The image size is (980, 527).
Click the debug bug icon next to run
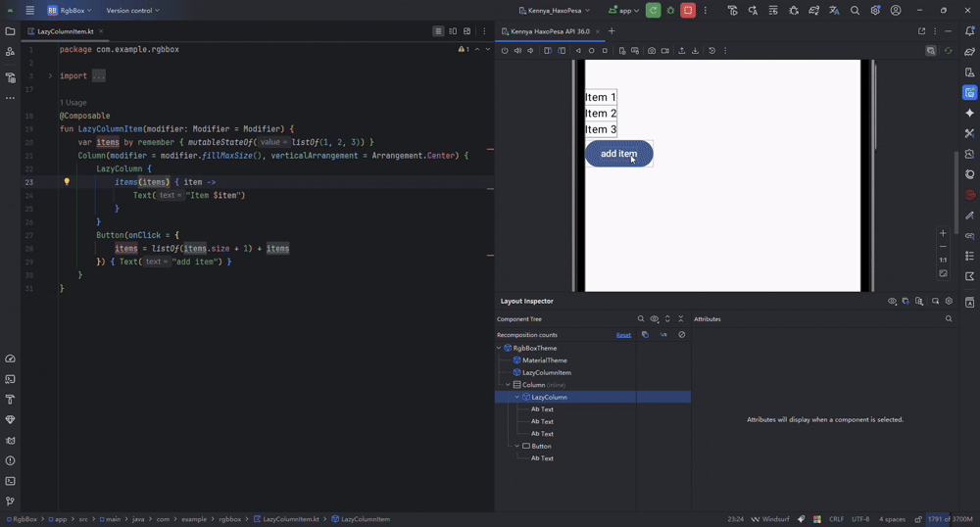[x=670, y=11]
